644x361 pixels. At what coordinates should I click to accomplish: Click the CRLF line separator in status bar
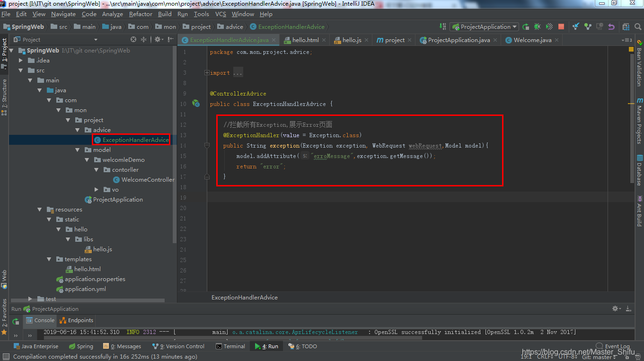(544, 357)
